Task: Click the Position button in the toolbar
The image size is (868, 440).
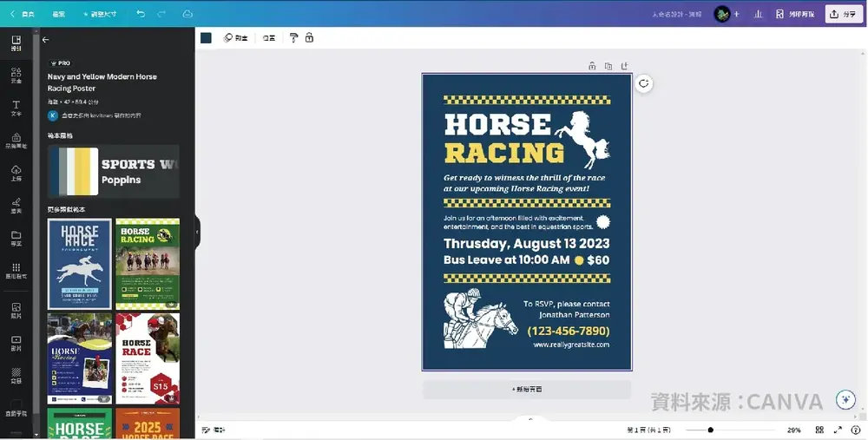Action: pyautogui.click(x=269, y=37)
